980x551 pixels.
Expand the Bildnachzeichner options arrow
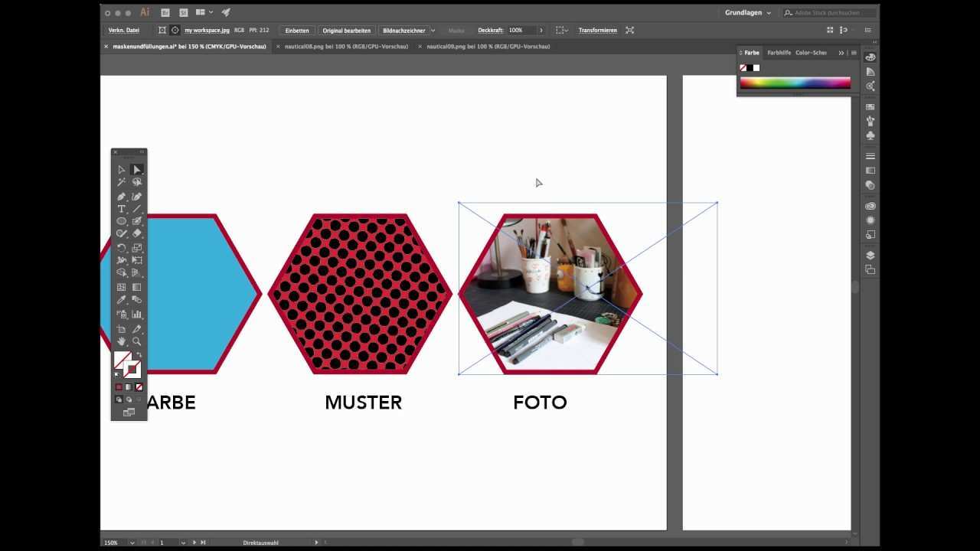point(433,31)
